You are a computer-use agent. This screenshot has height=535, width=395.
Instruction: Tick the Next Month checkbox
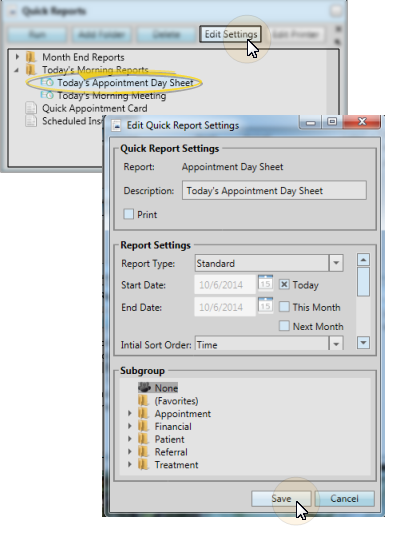[x=284, y=326]
